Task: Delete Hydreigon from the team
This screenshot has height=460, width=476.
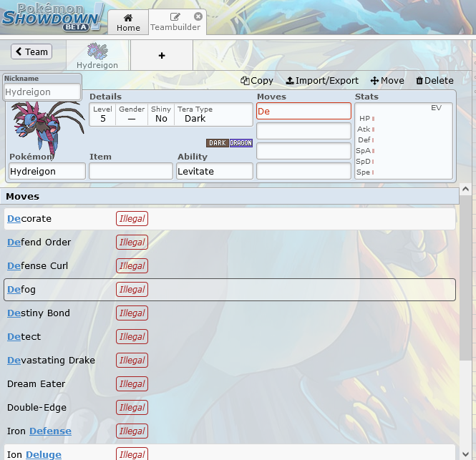Action: point(434,81)
